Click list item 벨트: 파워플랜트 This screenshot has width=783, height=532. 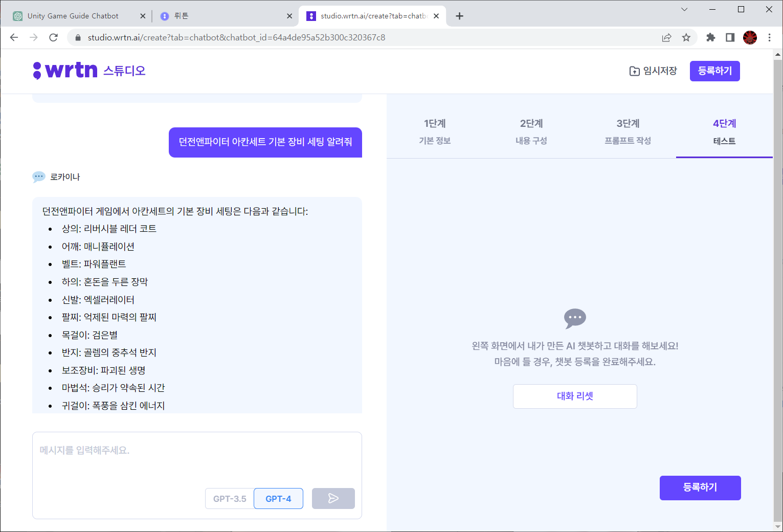click(x=94, y=264)
